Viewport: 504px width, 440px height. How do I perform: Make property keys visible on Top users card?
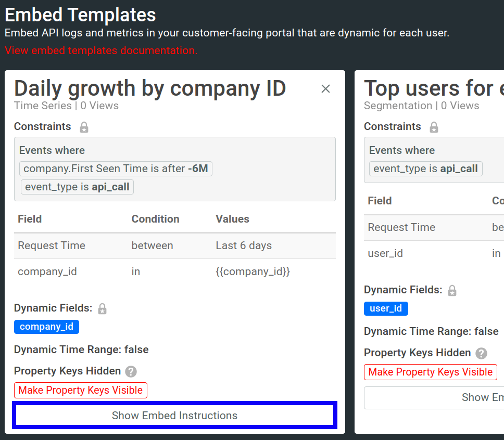pyautogui.click(x=430, y=372)
